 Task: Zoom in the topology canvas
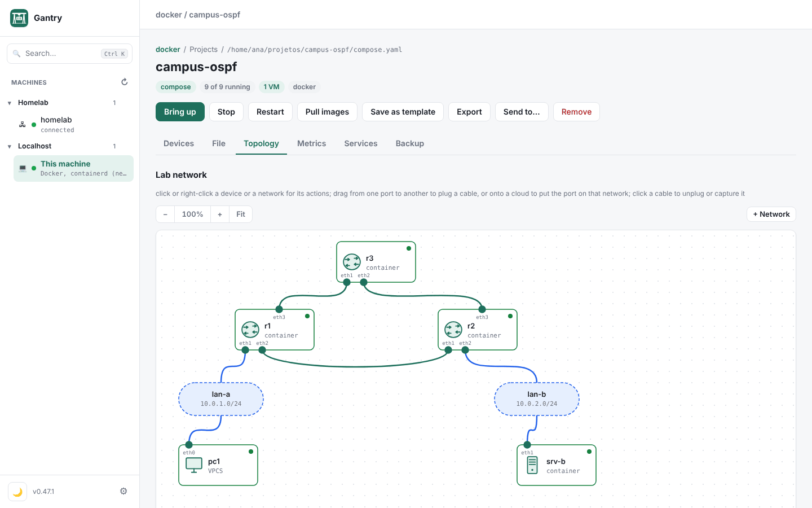coord(220,214)
